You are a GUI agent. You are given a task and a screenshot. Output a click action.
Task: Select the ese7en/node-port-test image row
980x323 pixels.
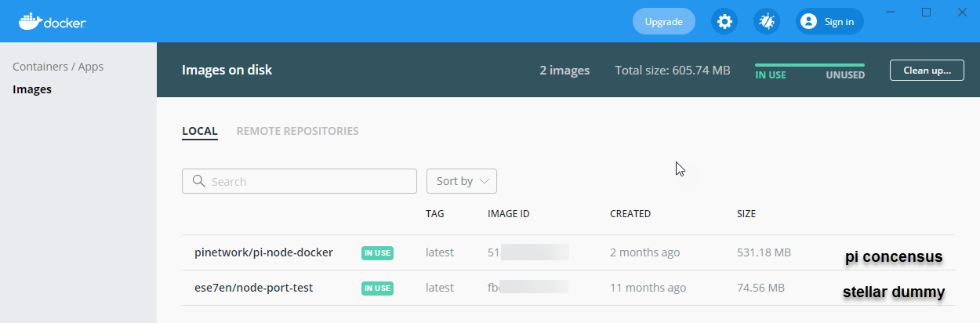pyautogui.click(x=568, y=288)
